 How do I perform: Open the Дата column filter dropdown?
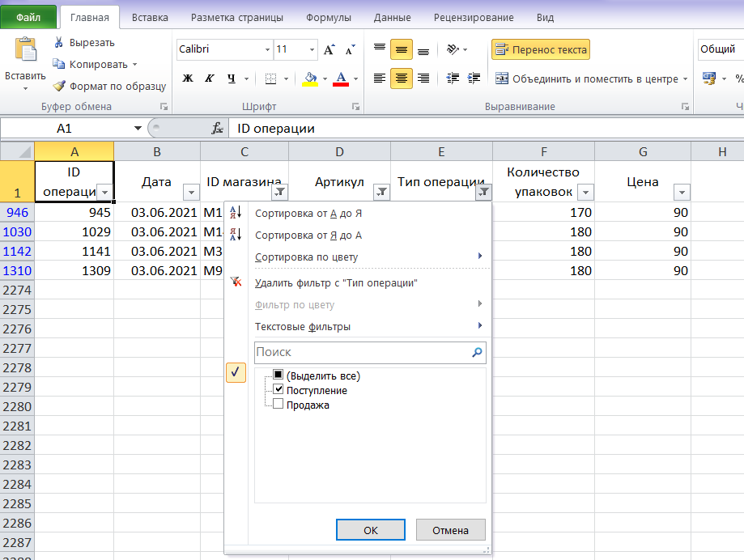click(191, 192)
